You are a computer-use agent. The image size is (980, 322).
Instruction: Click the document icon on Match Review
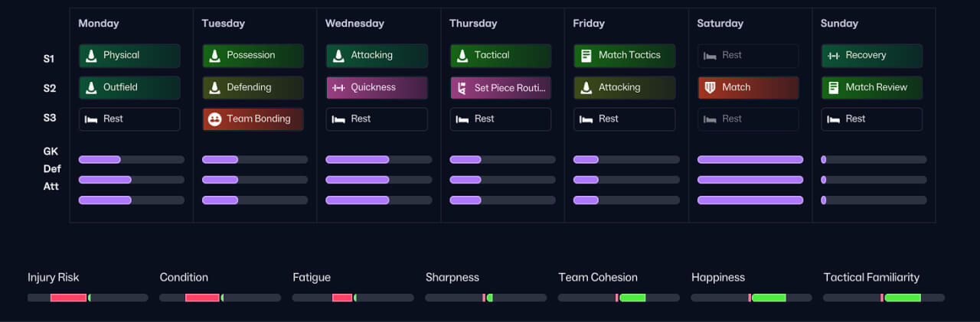coord(834,87)
